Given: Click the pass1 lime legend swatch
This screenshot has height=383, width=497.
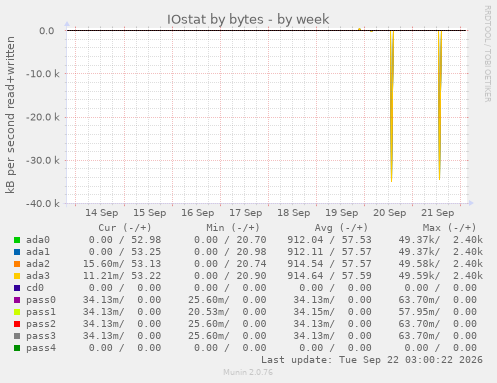Looking at the screenshot, I should 17,312.
